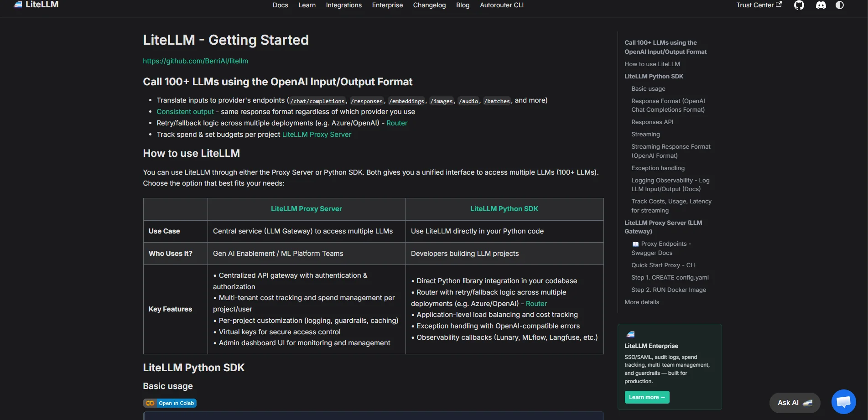Open the Discord icon in navbar
868x420 pixels.
click(821, 5)
